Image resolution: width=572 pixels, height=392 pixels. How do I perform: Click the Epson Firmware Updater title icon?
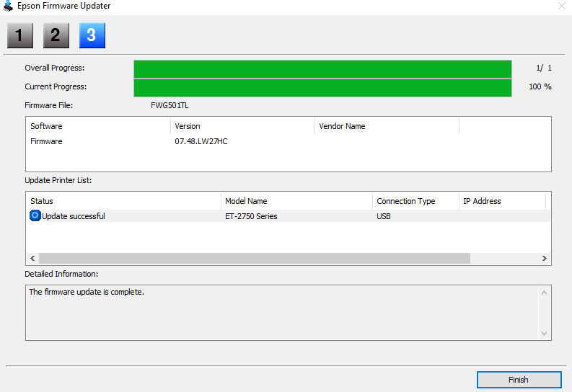8,6
